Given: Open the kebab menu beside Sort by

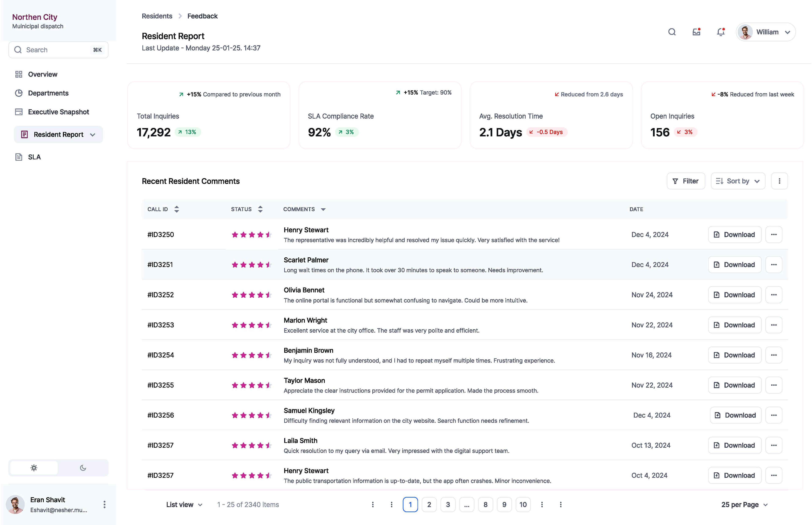Looking at the screenshot, I should 779,181.
